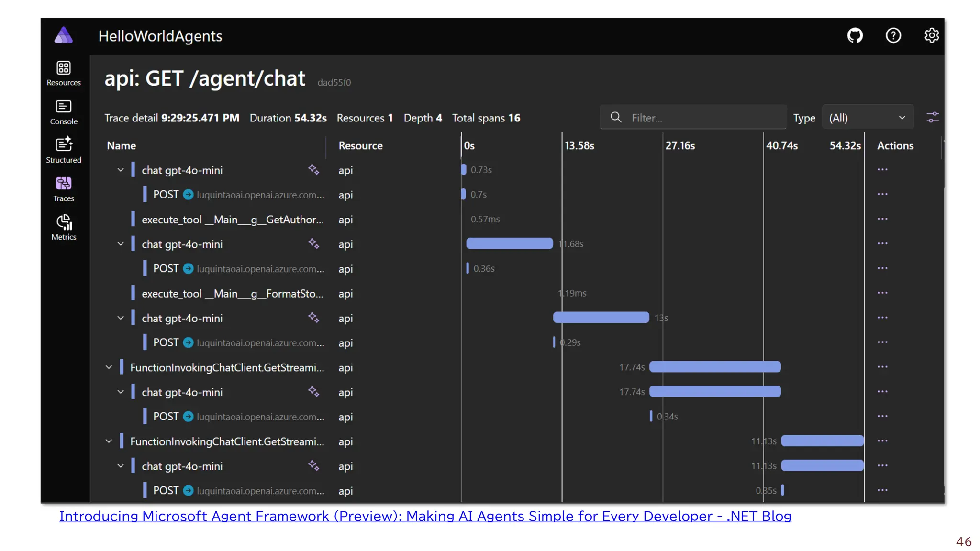
Task: Click GenAI sparkle icon on 13s chat row
Action: [313, 318]
